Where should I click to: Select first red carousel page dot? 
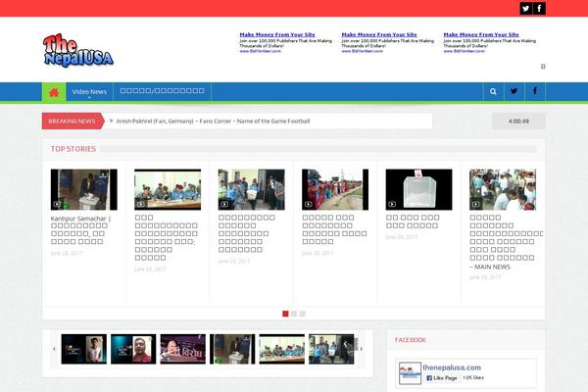coord(285,314)
